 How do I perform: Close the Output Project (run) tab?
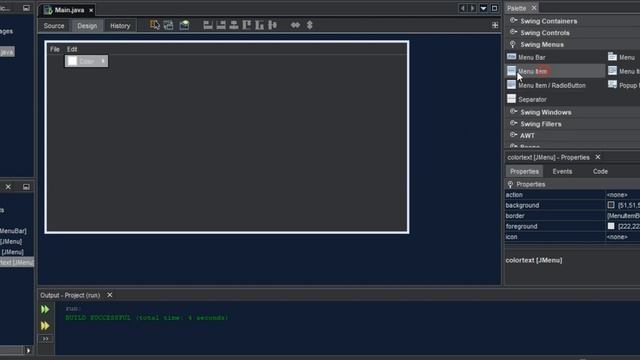pyautogui.click(x=110, y=295)
